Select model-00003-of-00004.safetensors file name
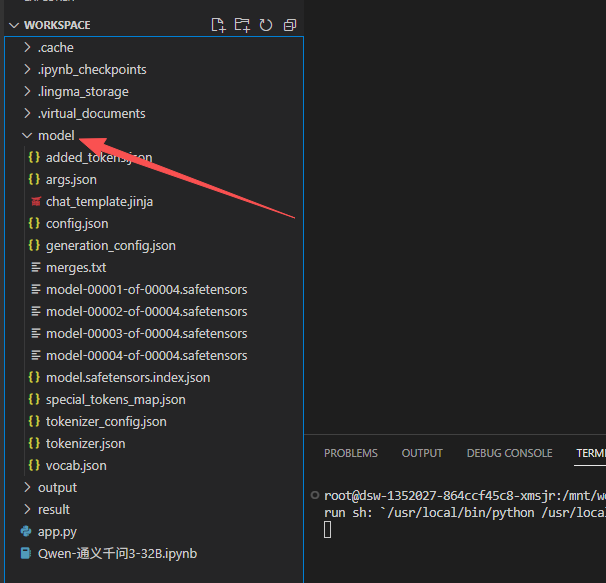Viewport: 606px width, 583px height. pos(146,334)
